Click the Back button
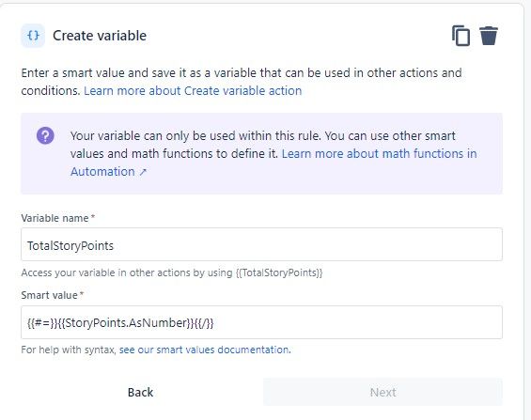The image size is (531, 420). tap(140, 392)
